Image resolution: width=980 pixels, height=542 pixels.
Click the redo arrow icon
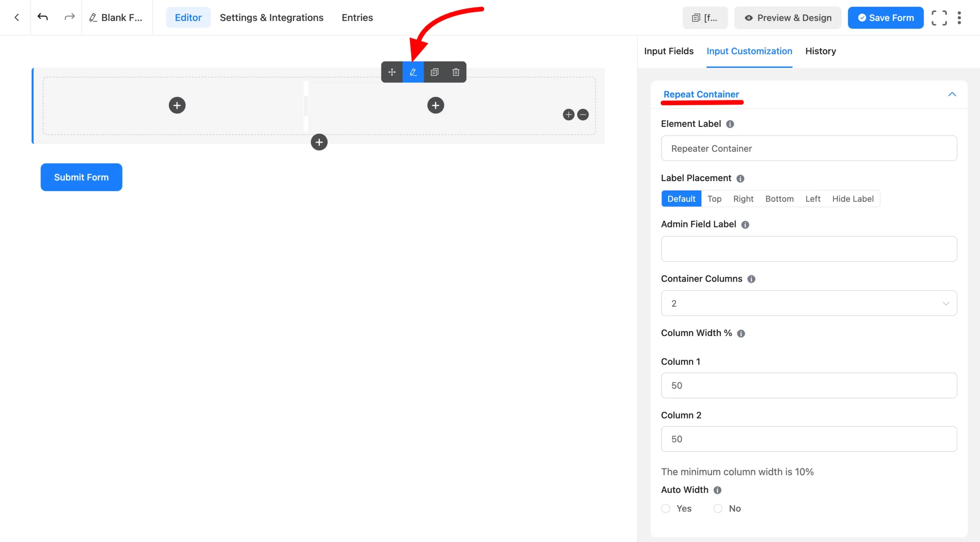(x=69, y=17)
